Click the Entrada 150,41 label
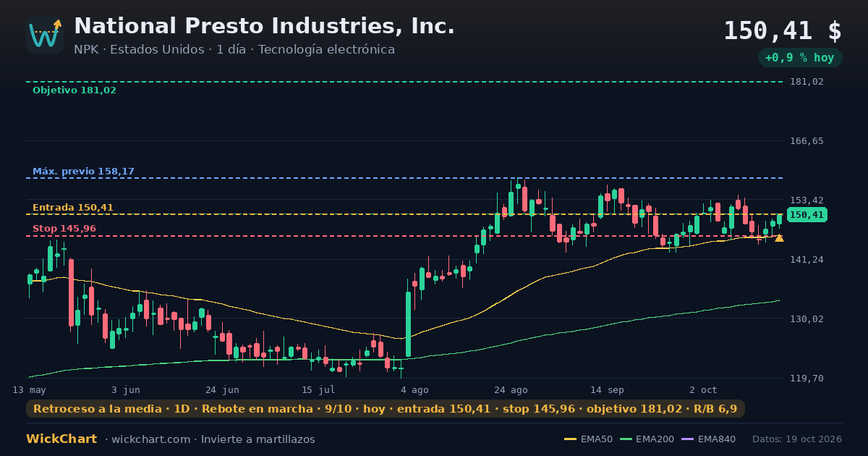Image resolution: width=868 pixels, height=456 pixels. pos(73,208)
